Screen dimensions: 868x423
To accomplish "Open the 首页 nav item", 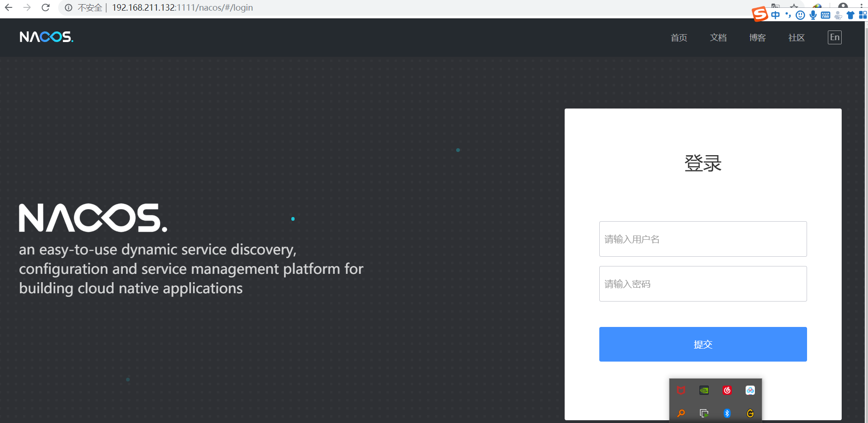I will pyautogui.click(x=679, y=37).
